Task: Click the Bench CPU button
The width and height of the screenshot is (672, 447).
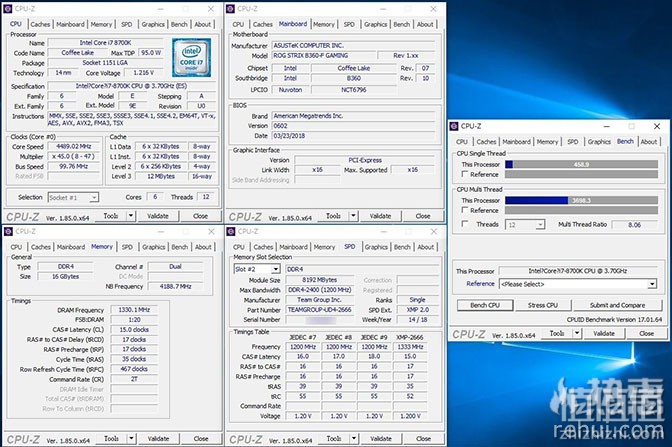Action: tap(485, 305)
